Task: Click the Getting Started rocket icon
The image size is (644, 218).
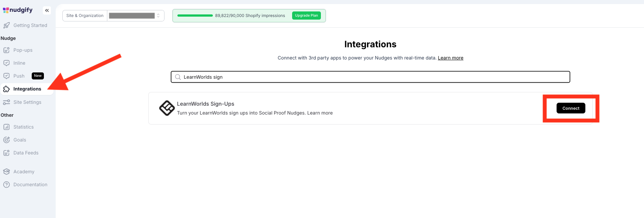Action: click(6, 25)
